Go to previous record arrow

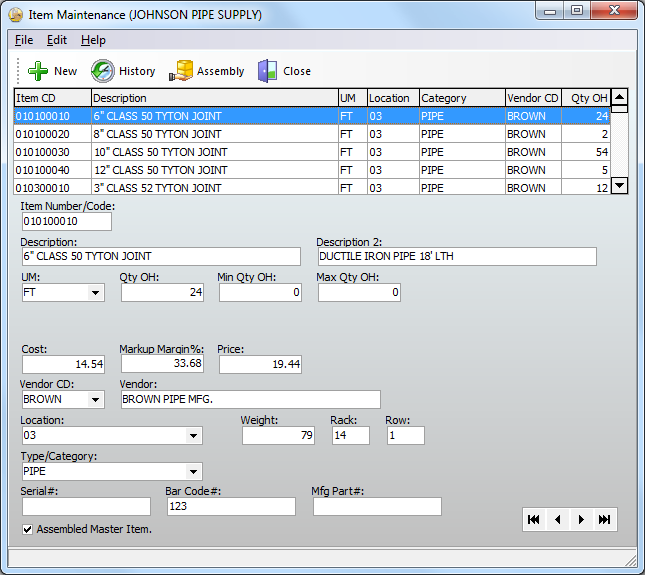coord(558,519)
